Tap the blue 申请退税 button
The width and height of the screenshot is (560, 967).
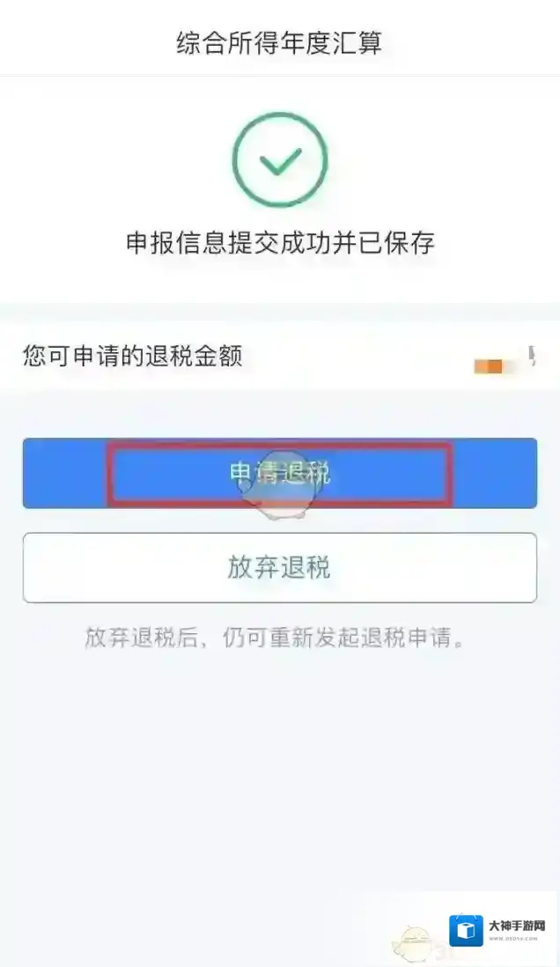click(279, 473)
